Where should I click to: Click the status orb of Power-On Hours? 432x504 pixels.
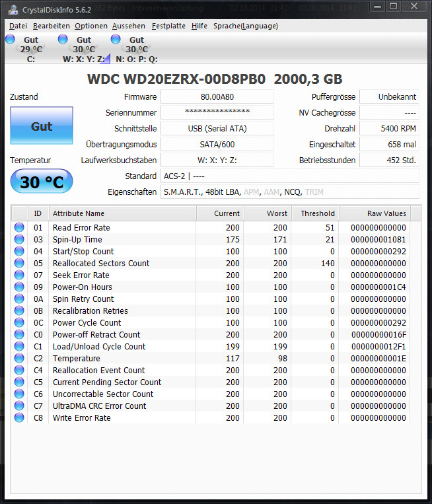19,287
